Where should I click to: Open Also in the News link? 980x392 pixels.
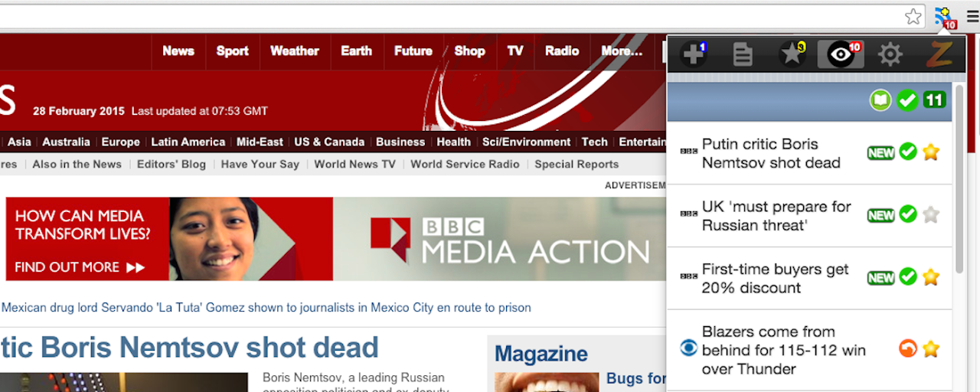(77, 164)
